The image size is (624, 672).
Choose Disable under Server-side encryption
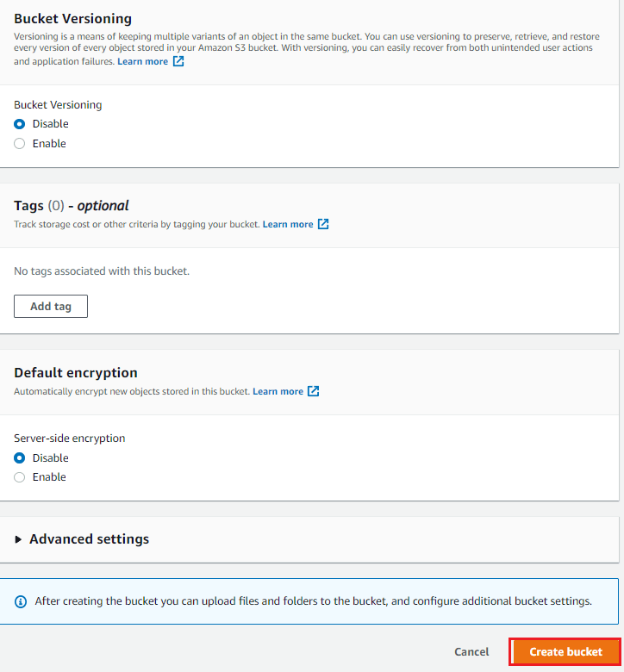(19, 458)
